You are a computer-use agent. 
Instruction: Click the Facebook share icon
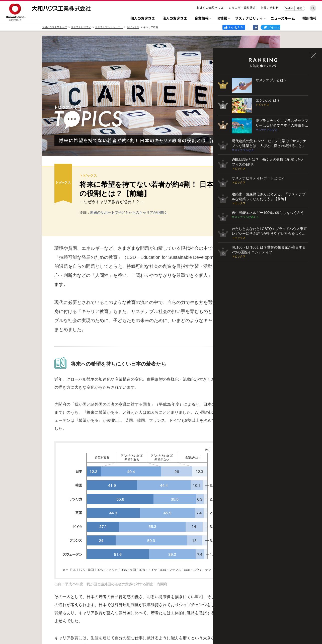click(255, 27)
